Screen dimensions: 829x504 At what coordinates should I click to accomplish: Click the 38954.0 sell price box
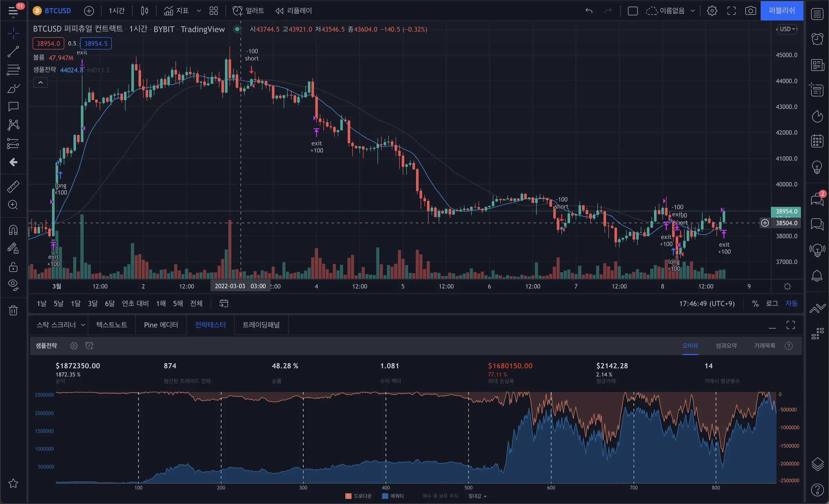[x=48, y=44]
